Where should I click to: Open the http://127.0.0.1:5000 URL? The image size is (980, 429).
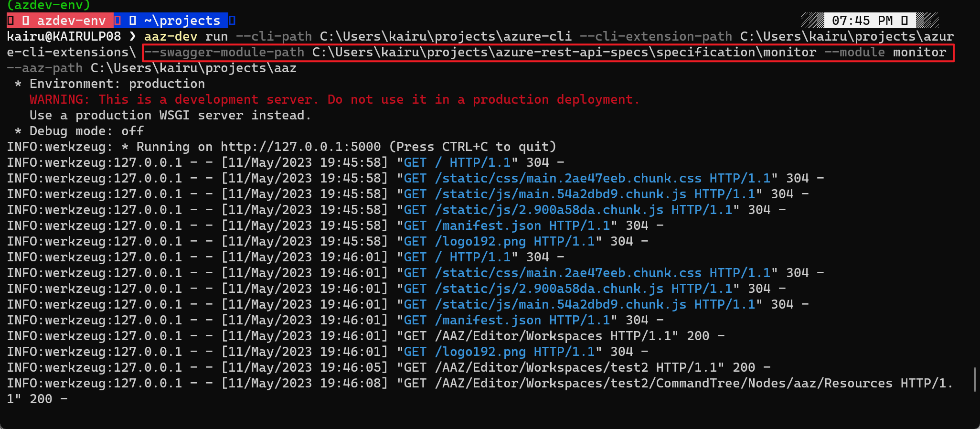tap(301, 147)
